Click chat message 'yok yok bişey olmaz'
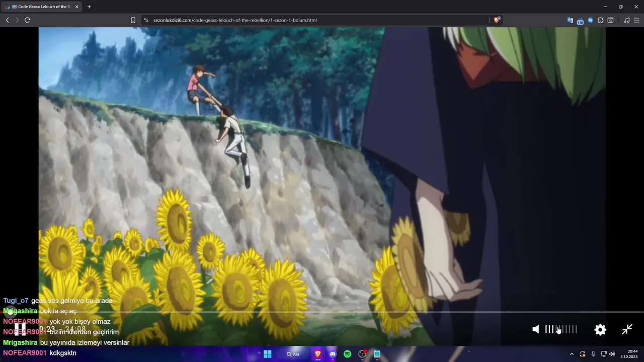Viewport: 644px width, 362px height. click(80, 322)
